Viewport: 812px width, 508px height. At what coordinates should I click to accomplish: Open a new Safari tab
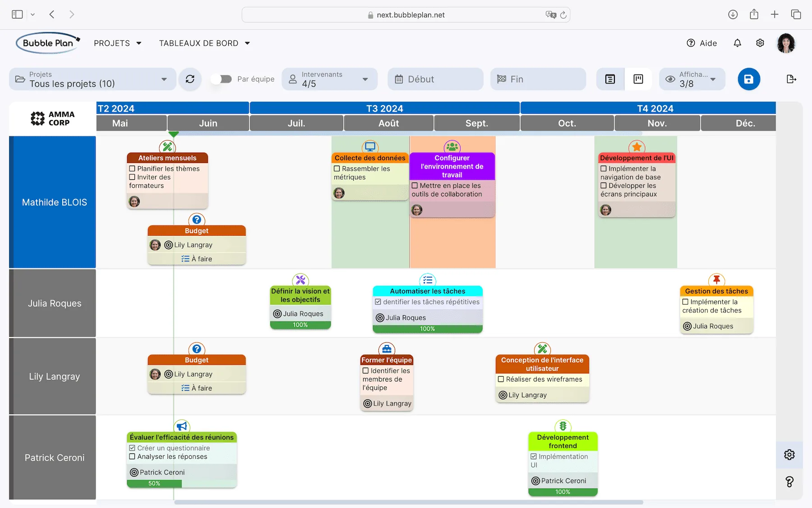(775, 14)
